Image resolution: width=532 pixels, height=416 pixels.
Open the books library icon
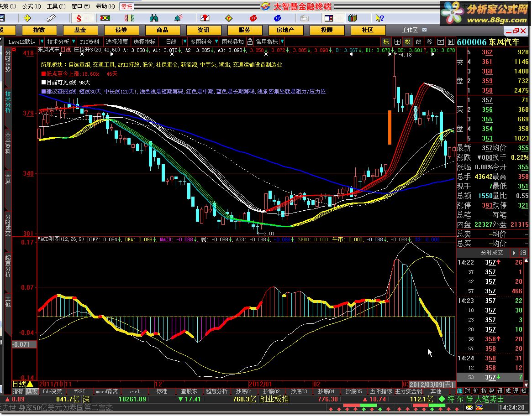353,18
